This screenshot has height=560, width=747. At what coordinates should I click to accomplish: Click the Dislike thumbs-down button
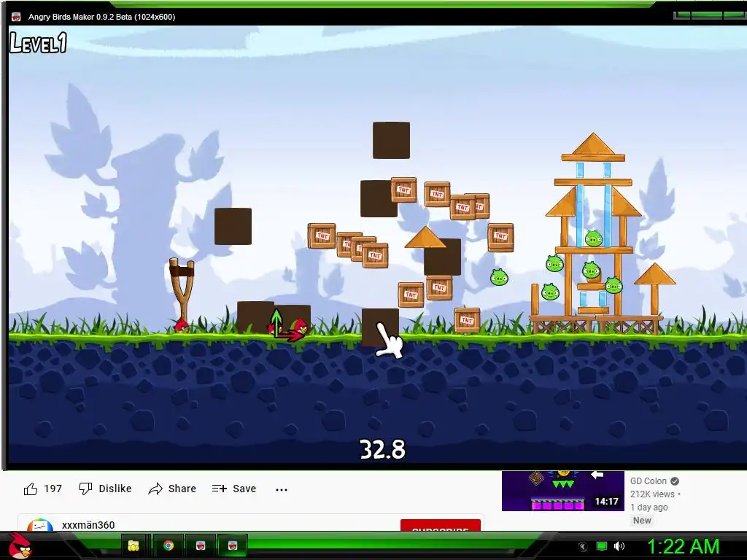[x=105, y=489]
